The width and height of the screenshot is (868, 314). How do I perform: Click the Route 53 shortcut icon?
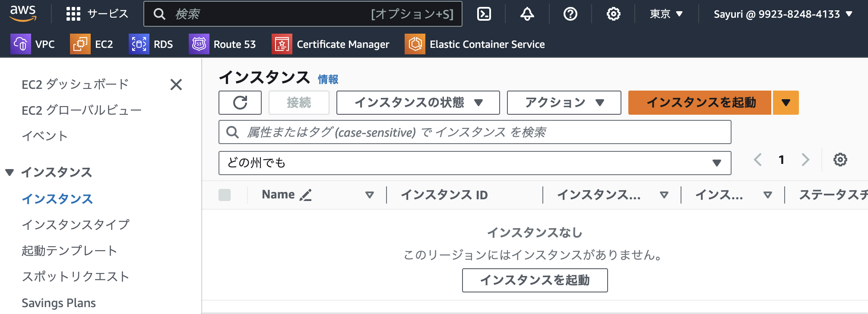point(199,44)
